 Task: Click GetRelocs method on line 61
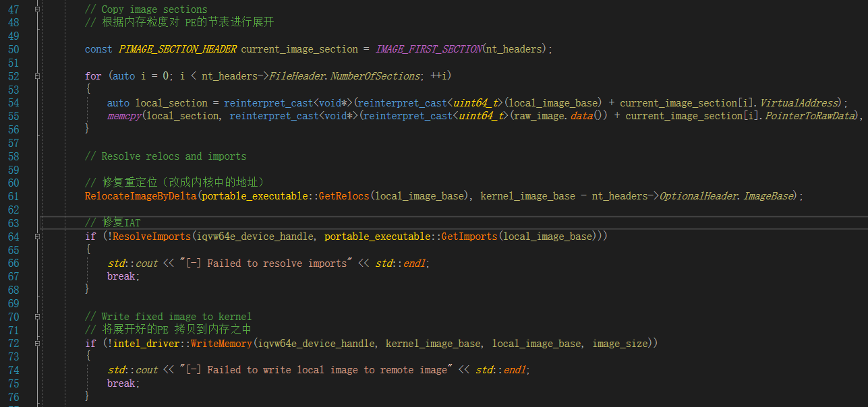[x=345, y=196]
